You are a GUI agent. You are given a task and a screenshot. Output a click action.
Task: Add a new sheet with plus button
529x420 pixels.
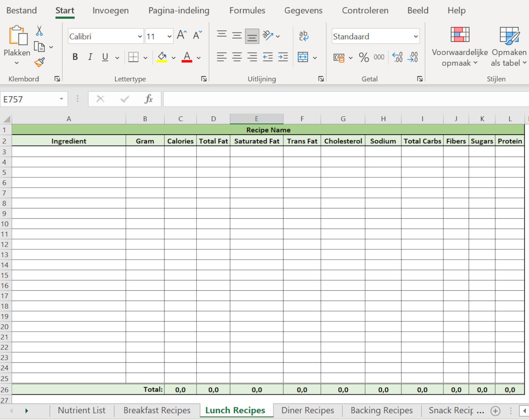[495, 411]
